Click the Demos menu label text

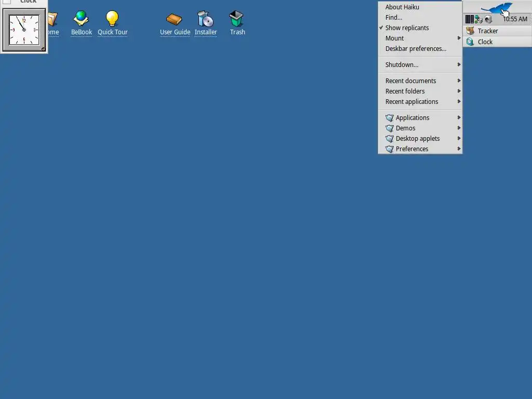coord(405,128)
